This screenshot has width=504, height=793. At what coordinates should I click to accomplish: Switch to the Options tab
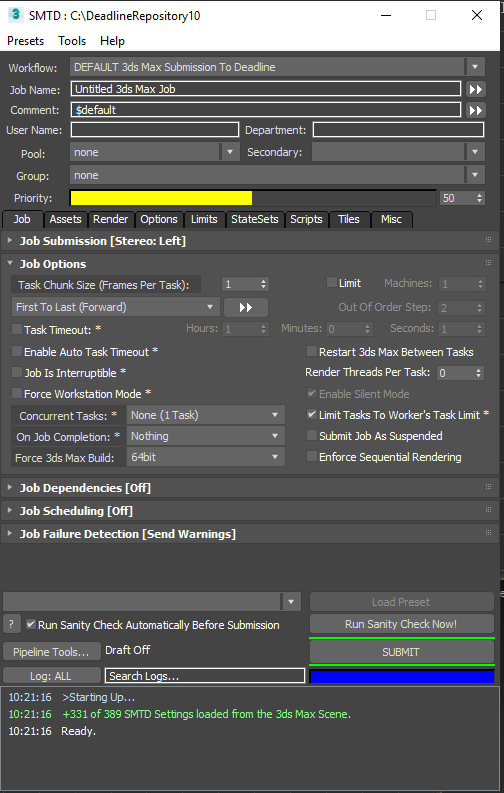click(159, 219)
